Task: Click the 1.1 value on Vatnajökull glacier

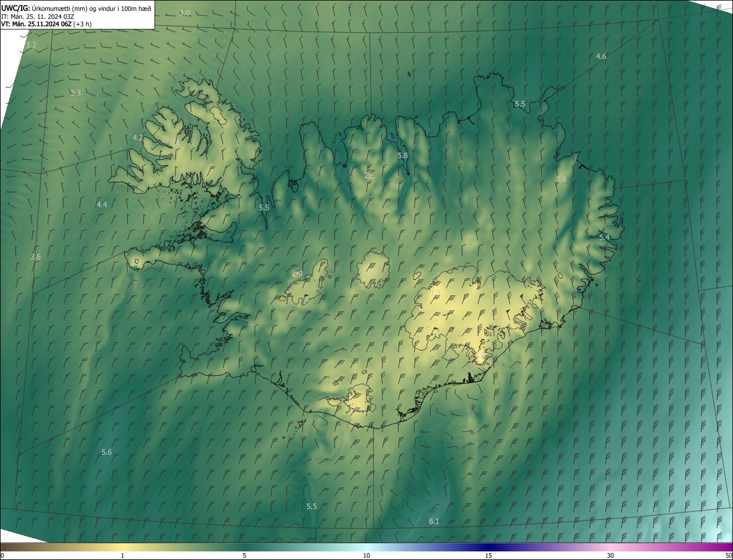Action: point(436,293)
